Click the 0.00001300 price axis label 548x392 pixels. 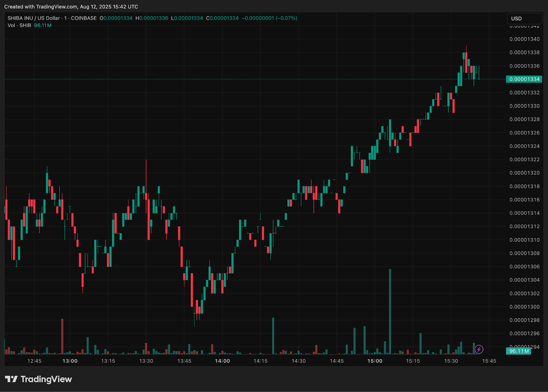(x=524, y=307)
